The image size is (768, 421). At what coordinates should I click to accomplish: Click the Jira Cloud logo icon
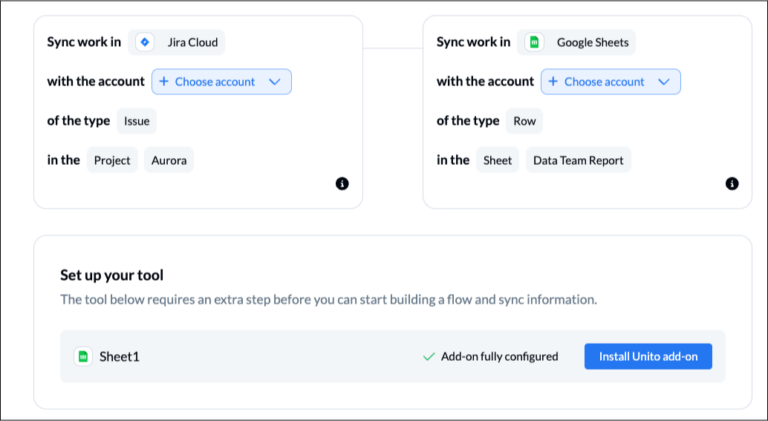(x=144, y=42)
